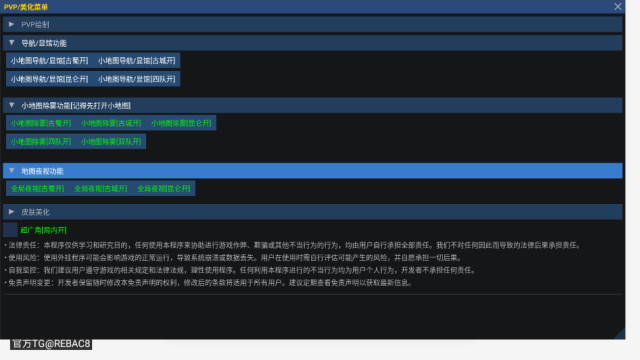Click the 自我监控 disclaimer line
The width and height of the screenshot is (640, 360).
click(x=240, y=270)
